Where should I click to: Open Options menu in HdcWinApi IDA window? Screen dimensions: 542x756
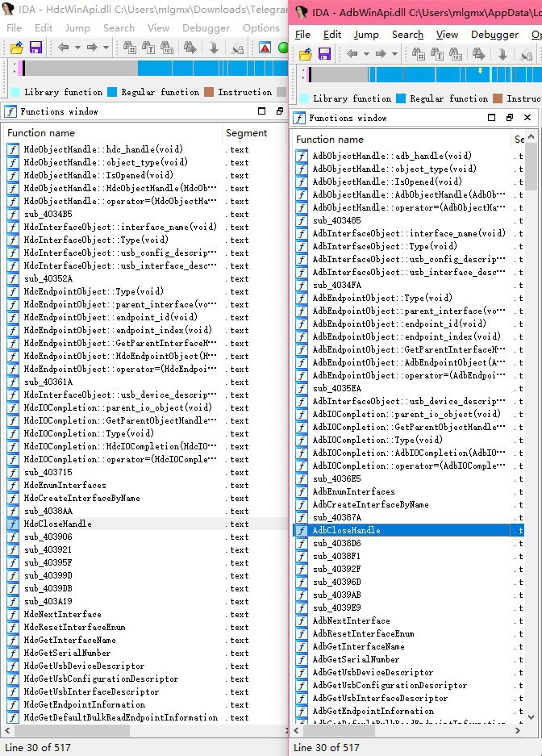click(261, 28)
